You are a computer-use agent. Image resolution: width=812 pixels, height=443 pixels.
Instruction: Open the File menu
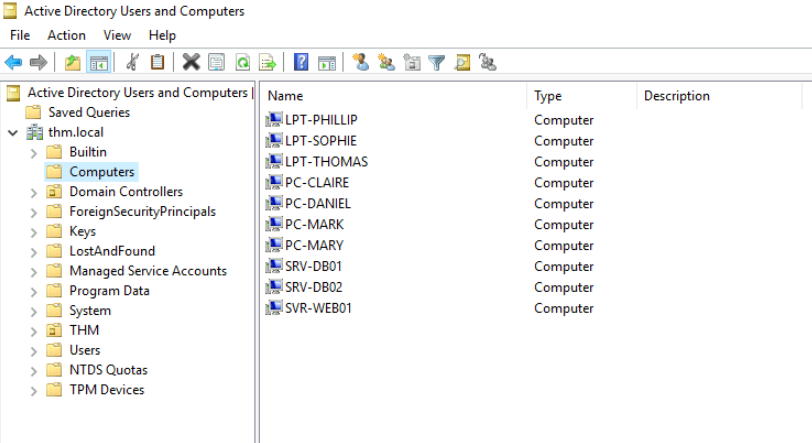(20, 35)
